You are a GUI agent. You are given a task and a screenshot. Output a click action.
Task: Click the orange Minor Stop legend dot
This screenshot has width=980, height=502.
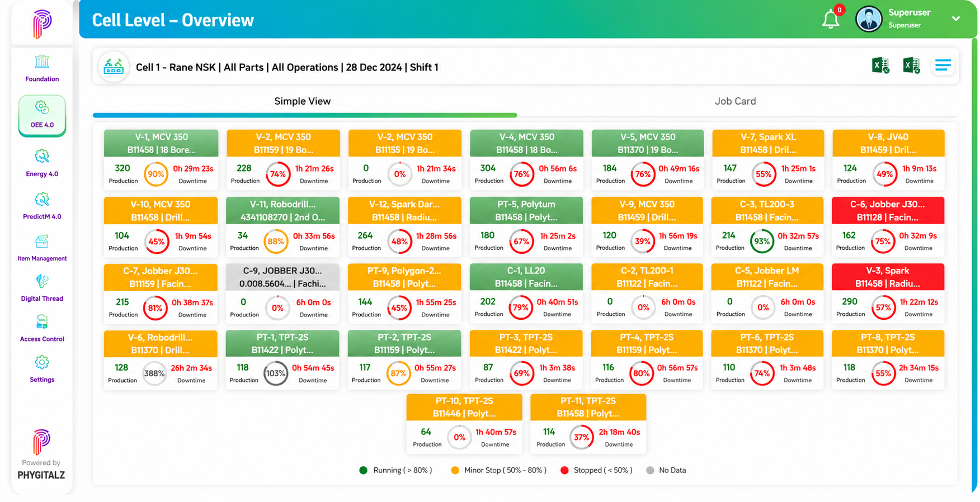pos(455,470)
